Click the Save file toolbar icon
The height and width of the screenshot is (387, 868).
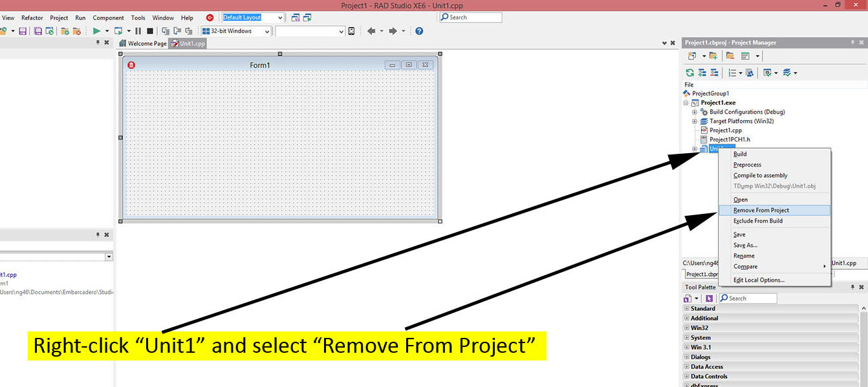[x=23, y=31]
